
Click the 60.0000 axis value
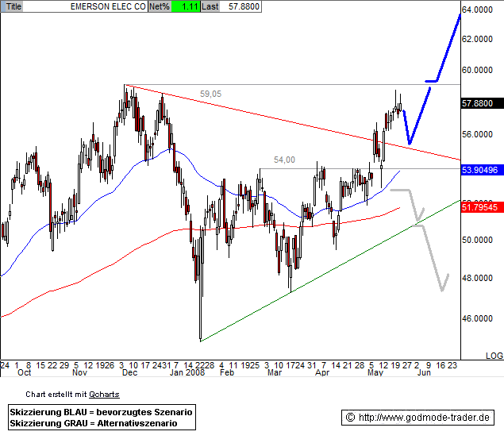[477, 70]
